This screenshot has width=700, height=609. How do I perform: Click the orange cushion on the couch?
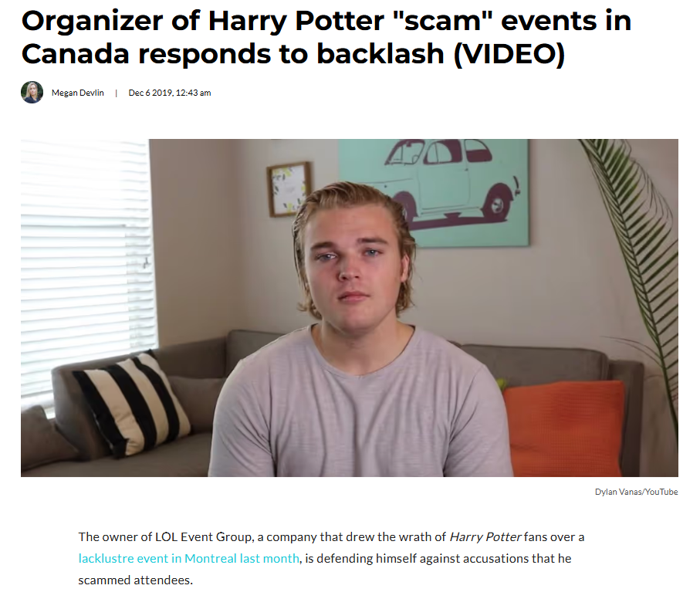point(565,428)
